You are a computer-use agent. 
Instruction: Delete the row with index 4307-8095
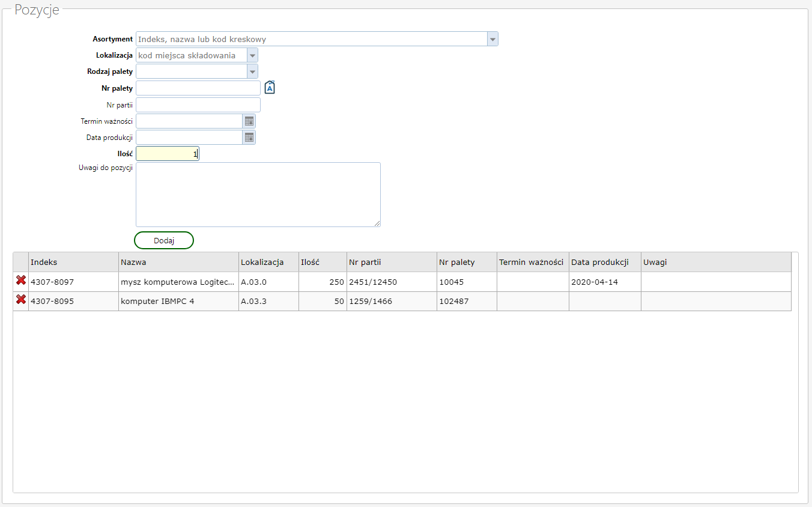[x=21, y=300]
